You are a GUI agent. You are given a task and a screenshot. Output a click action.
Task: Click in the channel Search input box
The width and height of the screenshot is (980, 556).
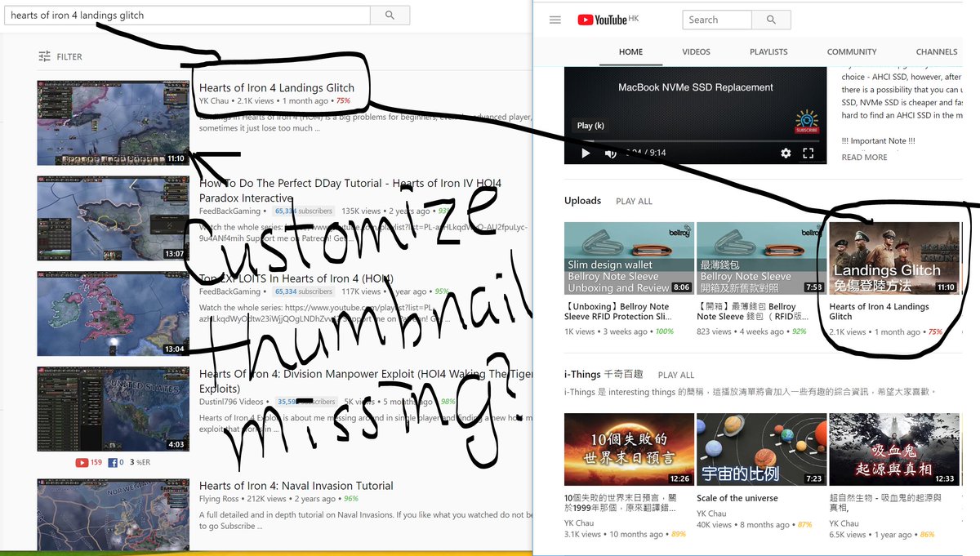[x=717, y=20]
